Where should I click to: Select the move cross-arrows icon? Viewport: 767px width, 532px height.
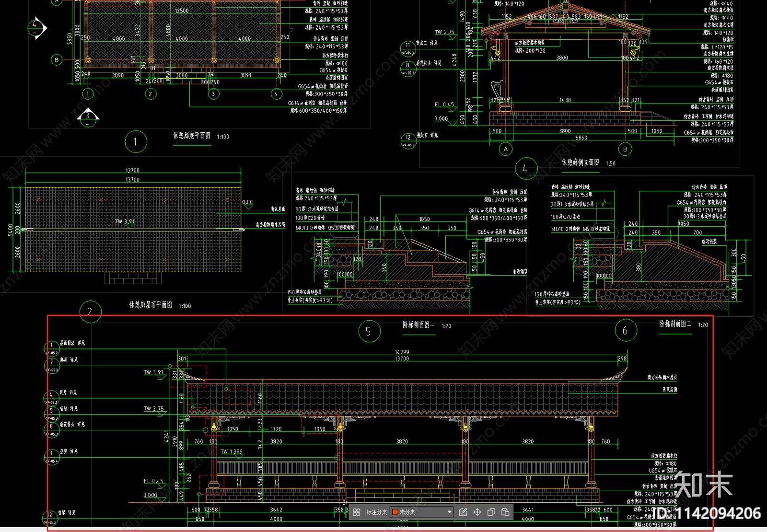click(x=477, y=512)
